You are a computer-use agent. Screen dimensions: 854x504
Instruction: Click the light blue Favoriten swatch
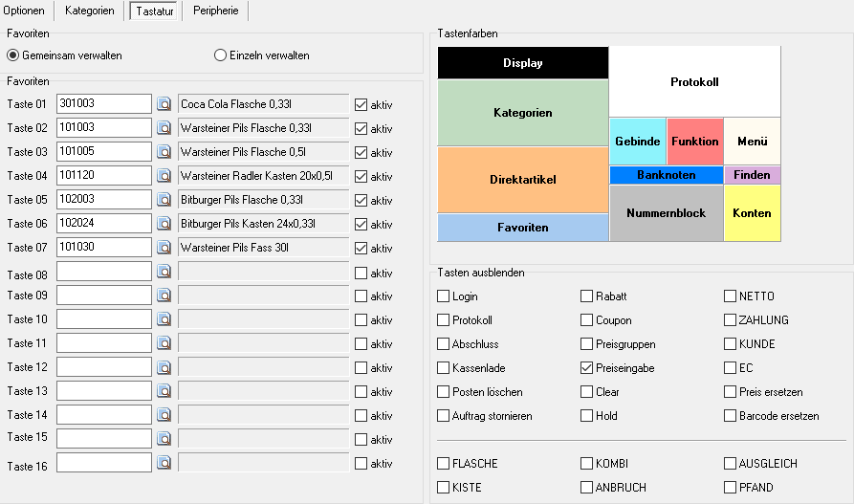pos(523,228)
